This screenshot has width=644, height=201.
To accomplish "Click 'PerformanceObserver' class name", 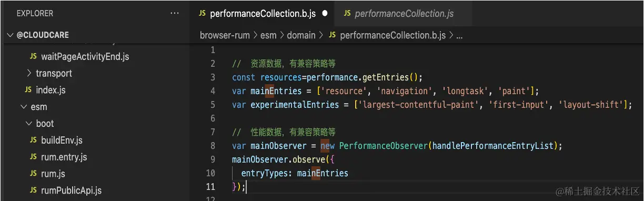I will point(384,145).
